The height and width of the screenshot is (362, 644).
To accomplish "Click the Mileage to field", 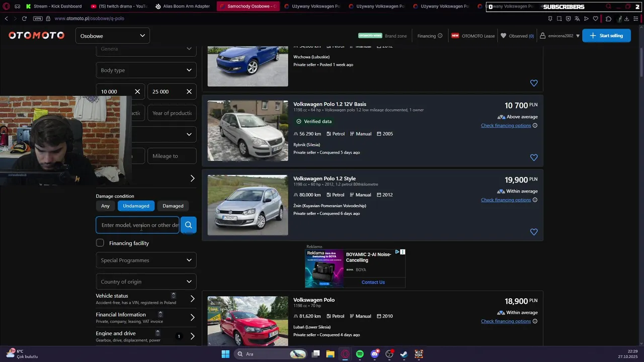I will coord(172,156).
